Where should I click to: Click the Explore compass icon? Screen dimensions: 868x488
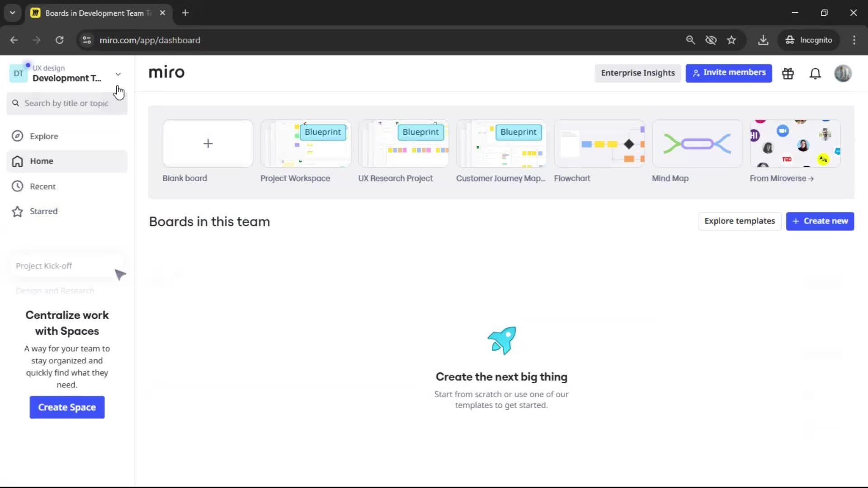tap(17, 136)
